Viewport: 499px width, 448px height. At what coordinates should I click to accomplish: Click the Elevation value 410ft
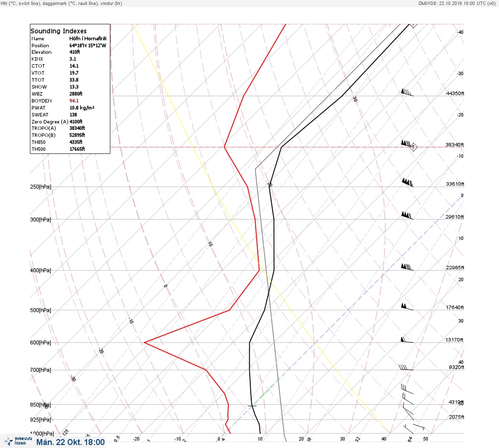tap(75, 52)
